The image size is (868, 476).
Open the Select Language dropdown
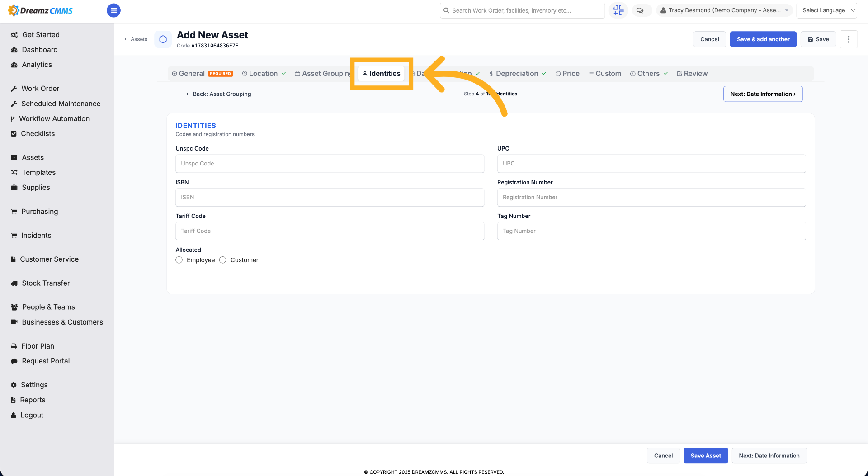coord(827,10)
